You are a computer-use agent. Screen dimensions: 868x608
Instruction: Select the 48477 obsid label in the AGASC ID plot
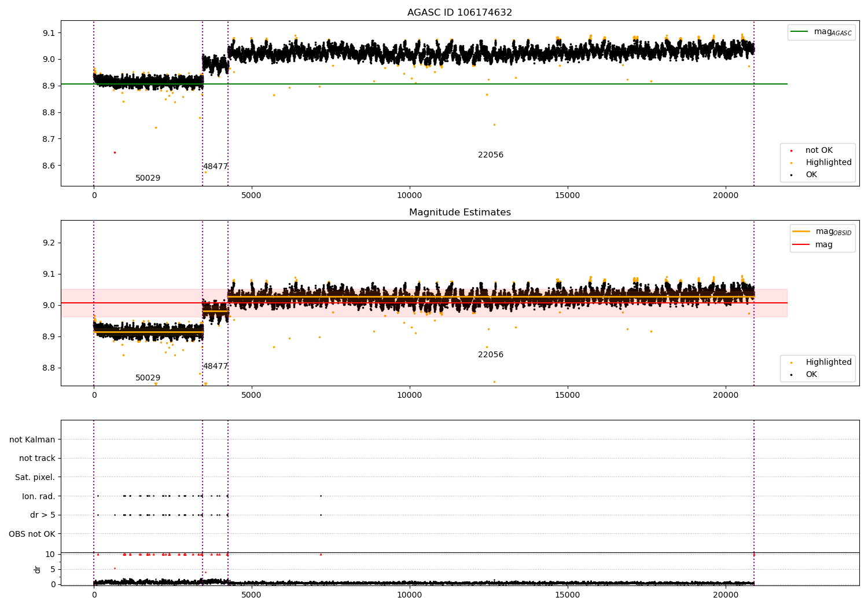click(x=215, y=167)
